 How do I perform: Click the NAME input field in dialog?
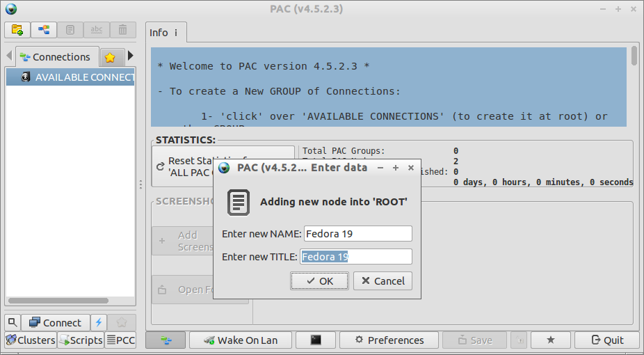(x=357, y=233)
